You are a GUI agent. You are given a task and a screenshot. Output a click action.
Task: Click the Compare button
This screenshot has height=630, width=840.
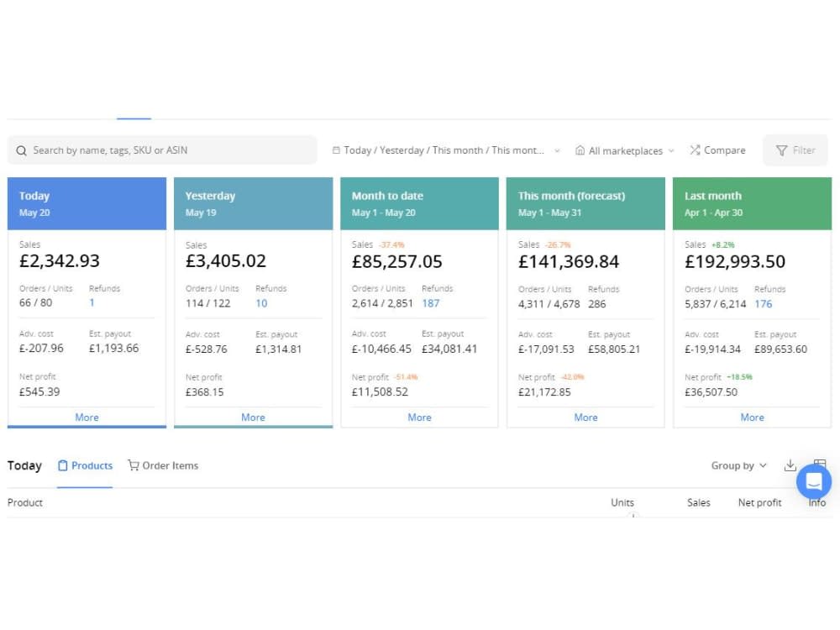(x=718, y=150)
